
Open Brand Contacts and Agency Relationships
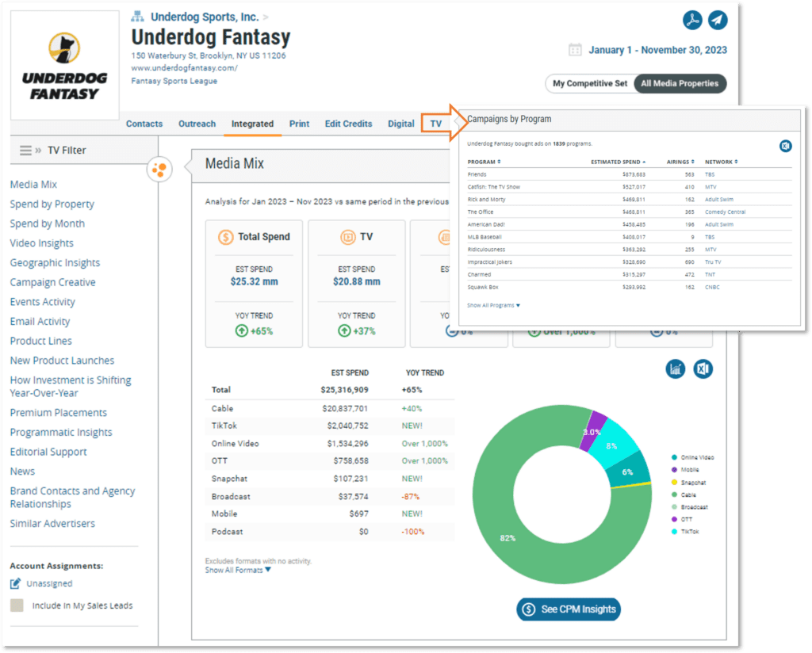72,497
